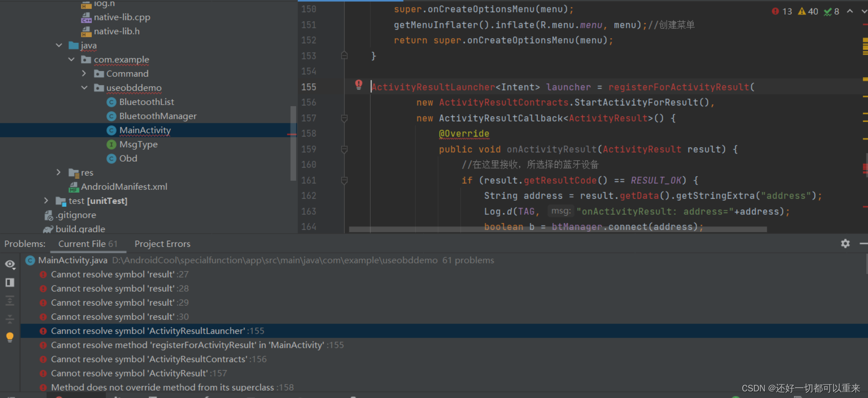Click the Command package folder icon
Screen dimensions: 868x398
[99, 73]
